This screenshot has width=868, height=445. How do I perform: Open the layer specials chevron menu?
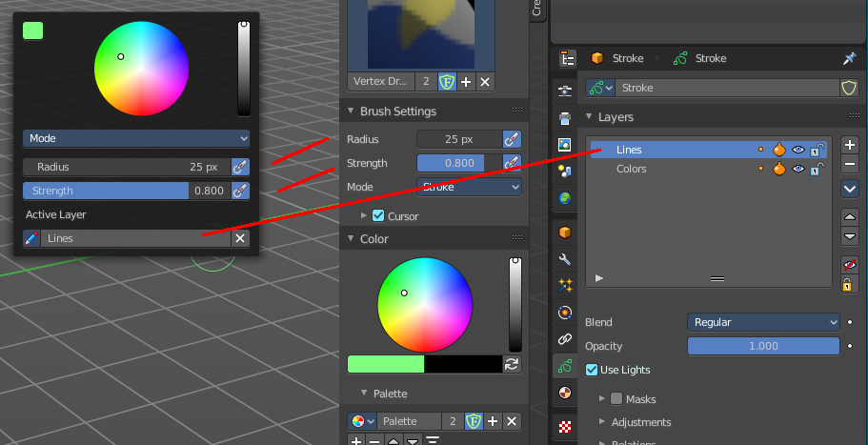pos(850,188)
